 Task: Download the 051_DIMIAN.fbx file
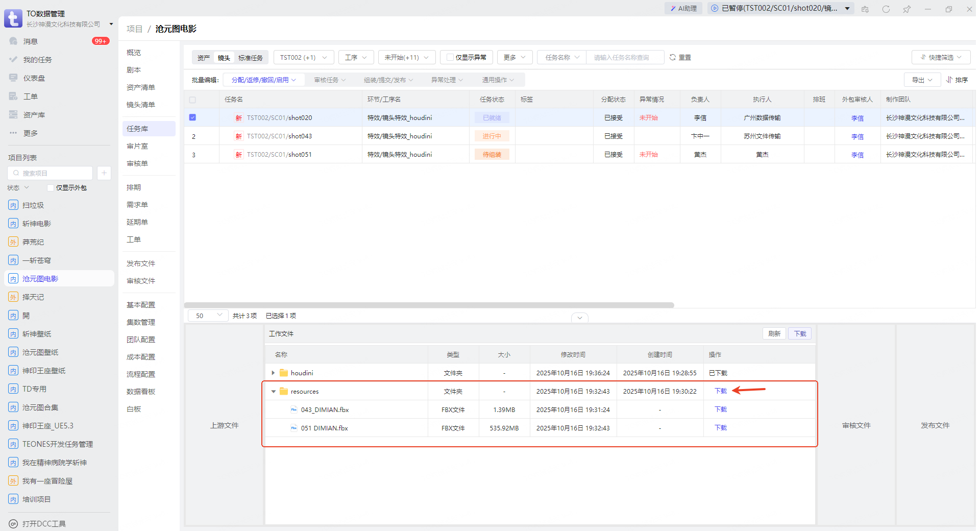coord(720,428)
